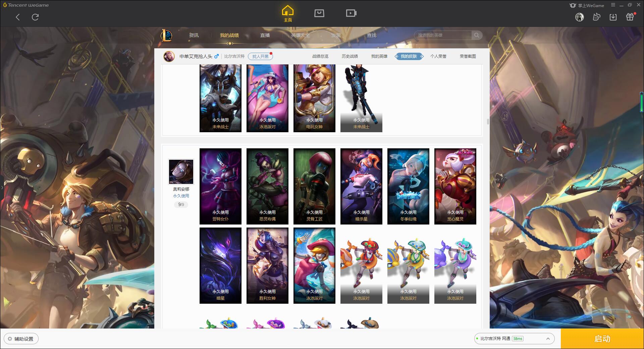Screen dimensions: 644x349
Task: Switch to 我的英雄 sub-tab
Action: pos(379,56)
